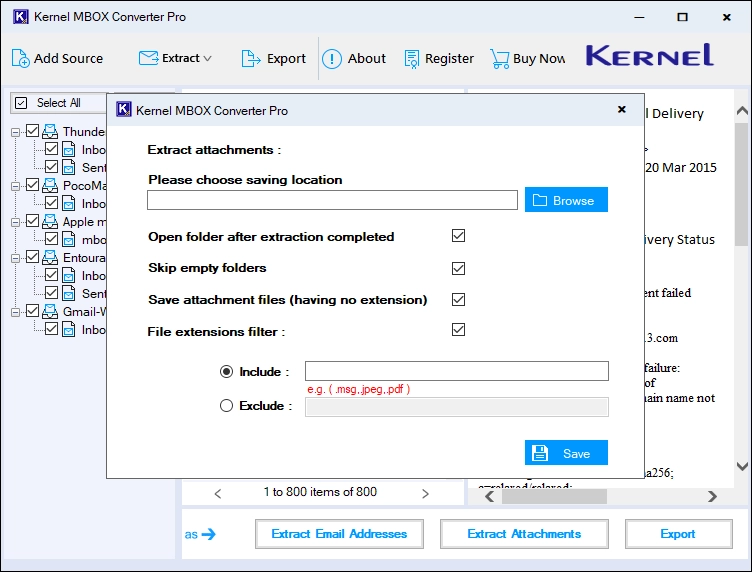The height and width of the screenshot is (572, 752).
Task: Select the Include radio button
Action: [226, 372]
